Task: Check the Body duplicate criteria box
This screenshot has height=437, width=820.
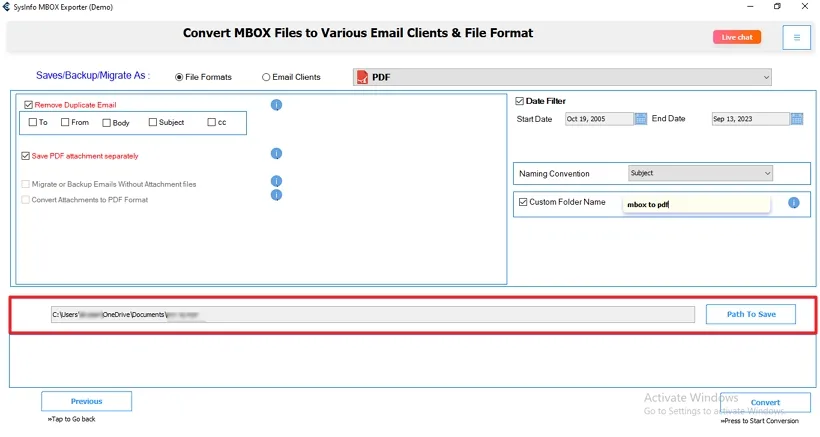Action: [107, 123]
